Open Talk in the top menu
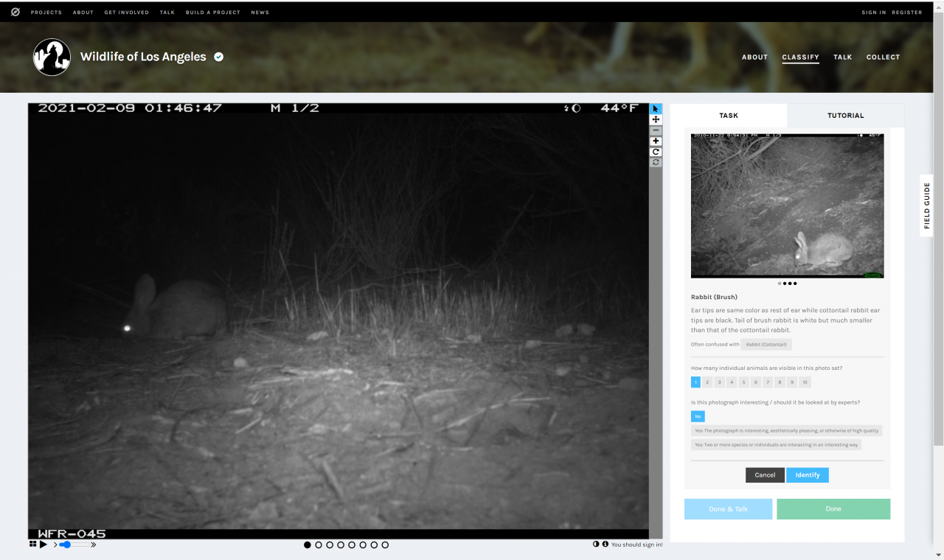The width and height of the screenshot is (944, 560). point(167,13)
